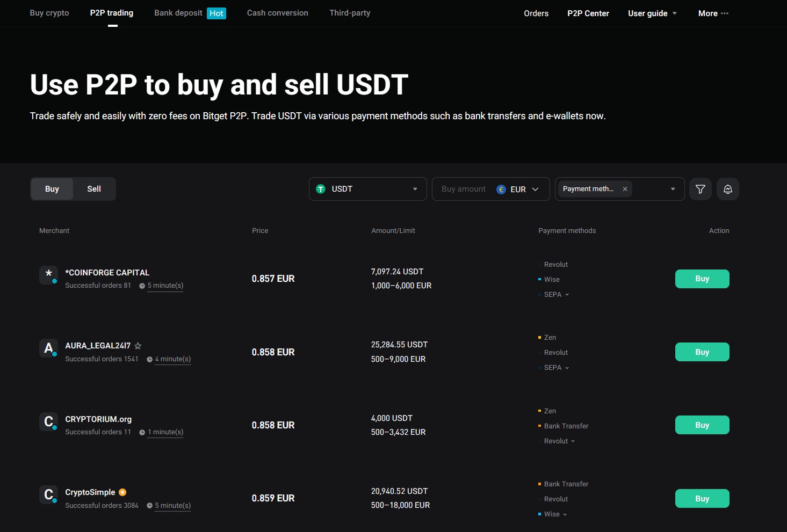Click the 0.859 EUR price

(x=273, y=498)
